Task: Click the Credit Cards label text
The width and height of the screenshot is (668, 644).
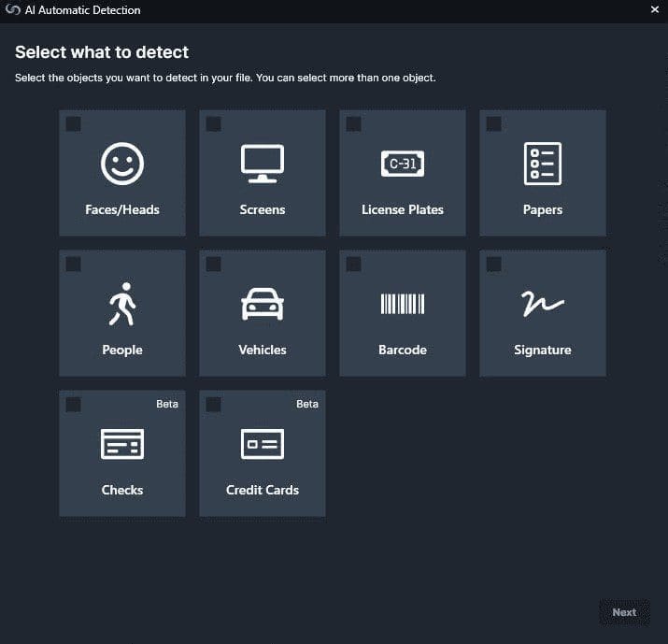Action: coord(263,490)
